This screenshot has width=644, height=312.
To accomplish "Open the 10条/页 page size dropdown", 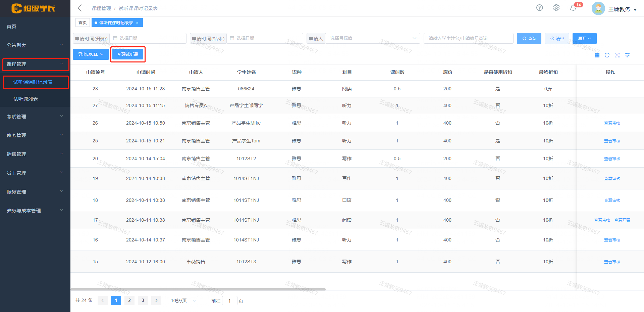I will tap(181, 301).
